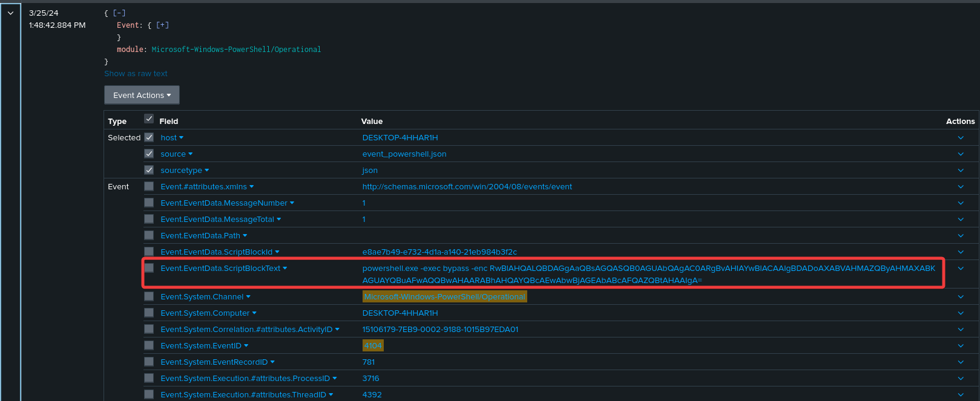Uncheck the host field checkbox
This screenshot has width=980, height=401.
pos(149,137)
